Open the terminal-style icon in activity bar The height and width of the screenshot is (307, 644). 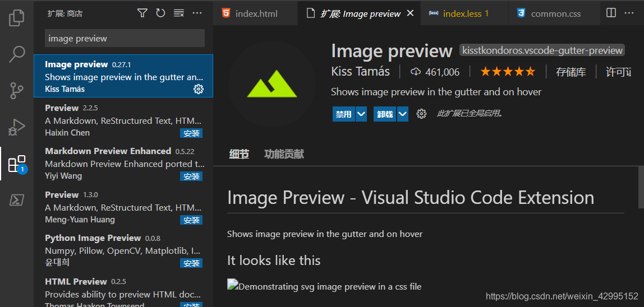point(16,201)
